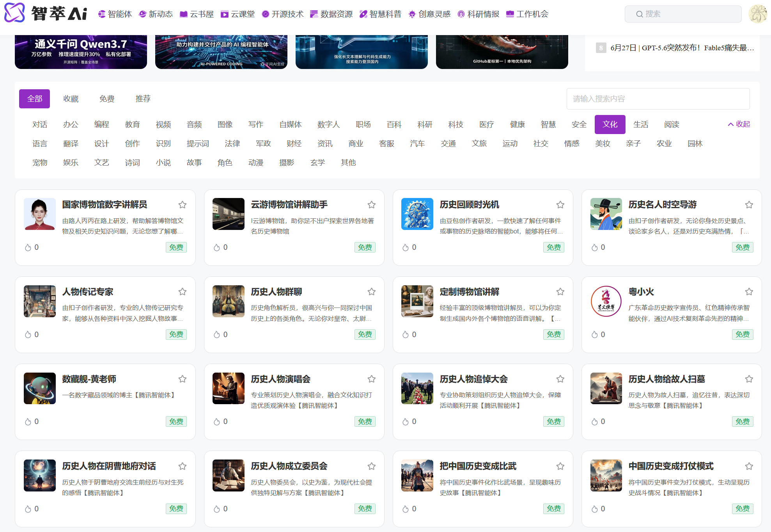Click the 智萃Ai logo icon
The image size is (771, 532).
pyautogui.click(x=14, y=12)
